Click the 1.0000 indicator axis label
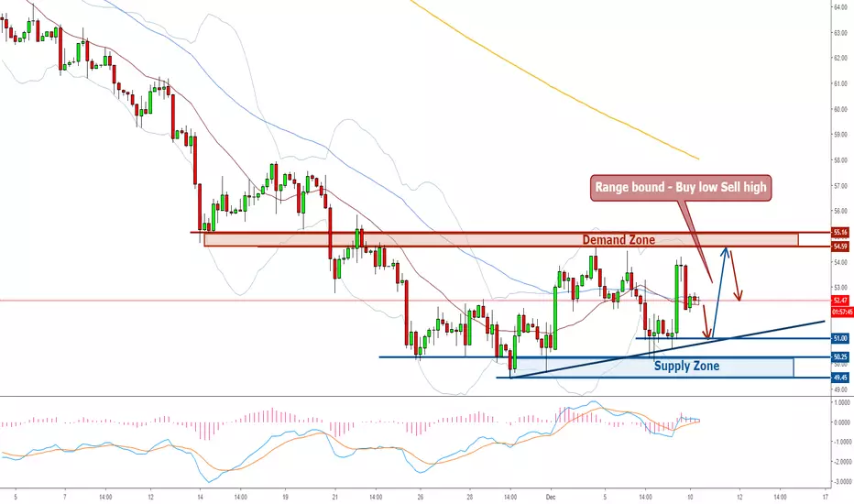This screenshot has width=854, height=504. coord(841,402)
